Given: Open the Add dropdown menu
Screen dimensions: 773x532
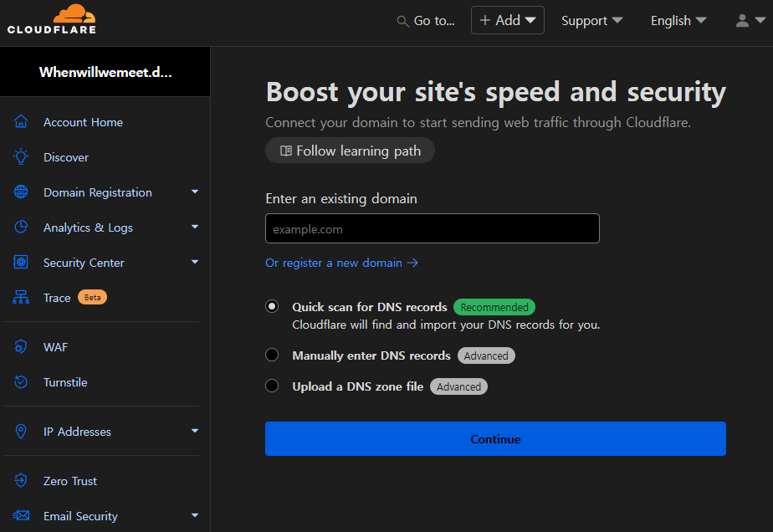Looking at the screenshot, I should point(507,20).
